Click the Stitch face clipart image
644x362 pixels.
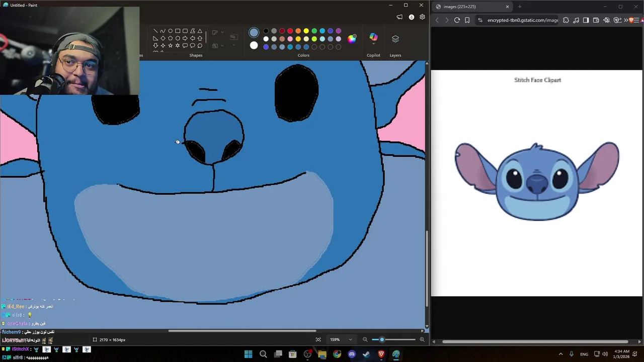click(x=537, y=181)
